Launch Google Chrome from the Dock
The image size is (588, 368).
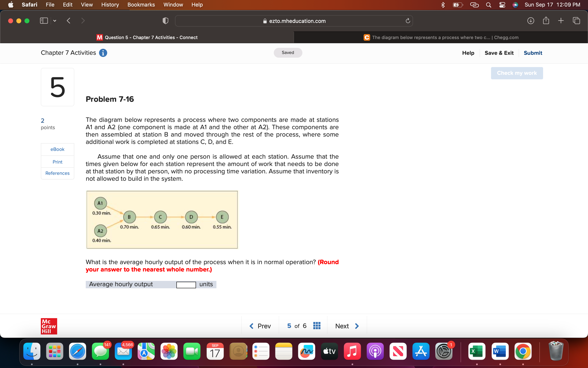523,351
